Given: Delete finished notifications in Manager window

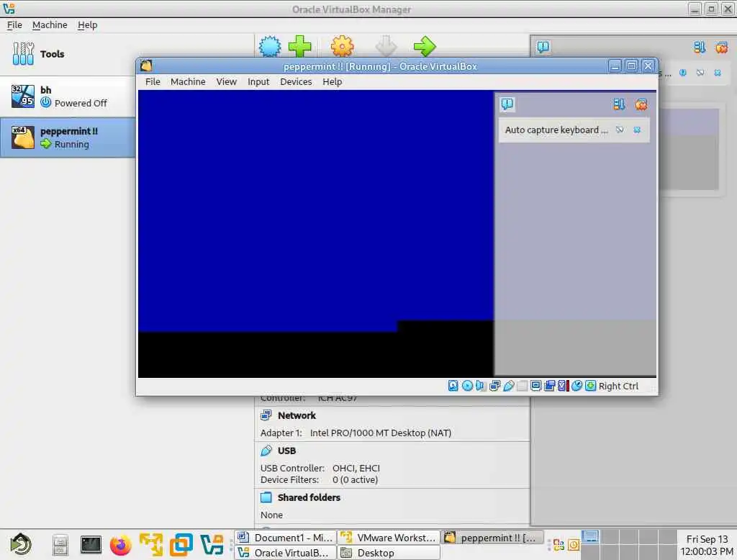Looking at the screenshot, I should [x=721, y=47].
